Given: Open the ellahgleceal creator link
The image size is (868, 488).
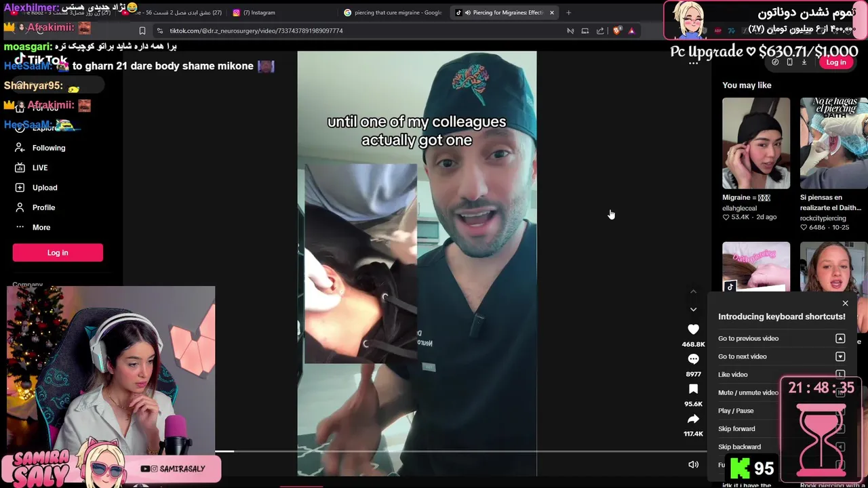Looking at the screenshot, I should click(739, 208).
